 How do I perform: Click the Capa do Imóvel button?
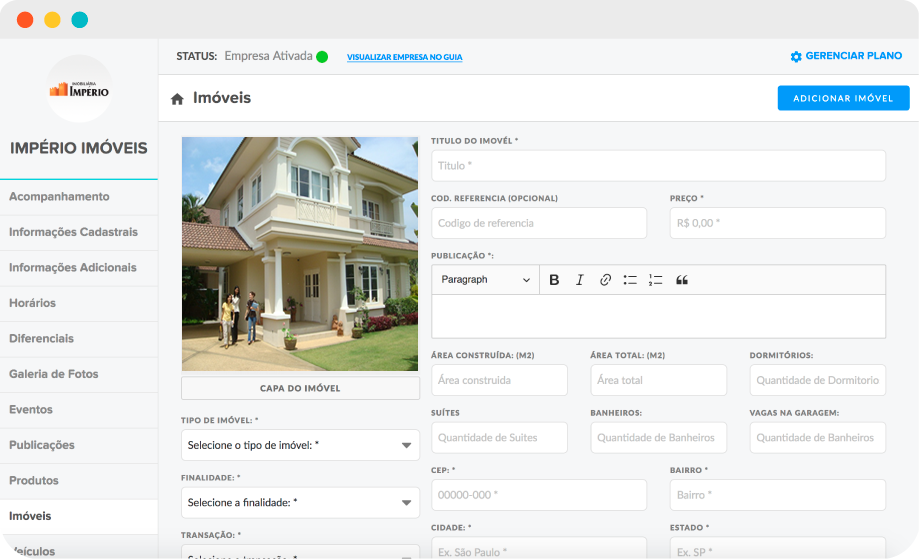tap(300, 388)
